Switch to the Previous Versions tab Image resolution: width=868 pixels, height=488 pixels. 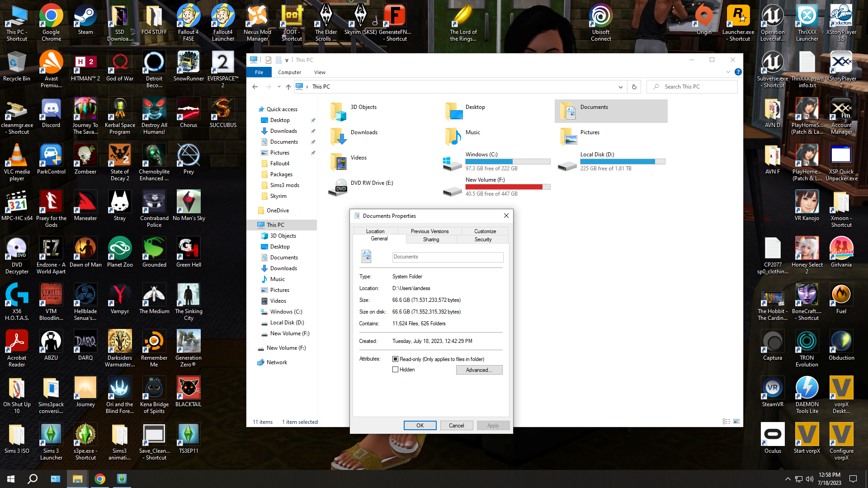click(x=429, y=231)
